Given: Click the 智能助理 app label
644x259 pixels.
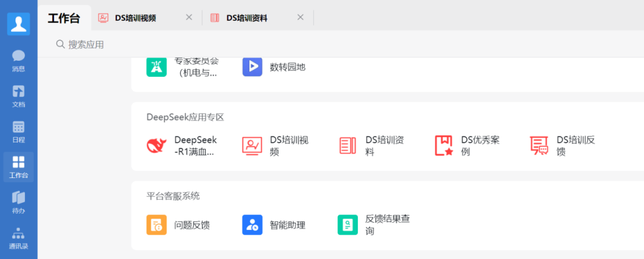Looking at the screenshot, I should coord(287,226).
